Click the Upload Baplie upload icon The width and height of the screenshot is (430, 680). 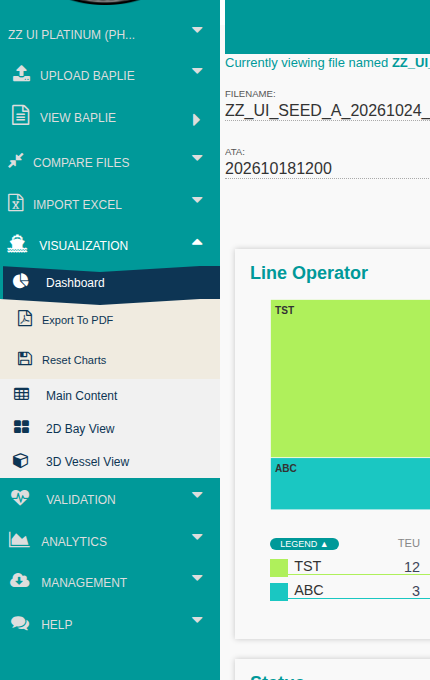coord(21,74)
